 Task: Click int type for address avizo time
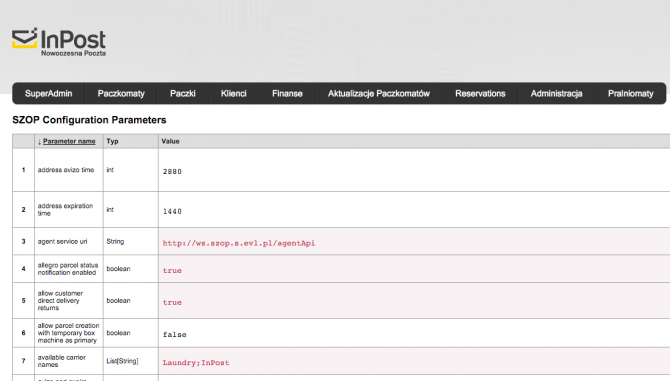coord(110,170)
